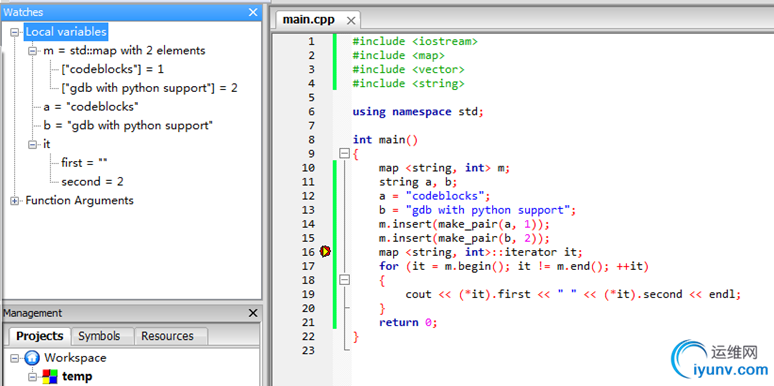This screenshot has height=386, width=774.
Task: Collapse the temp project node
Action: 32,377
